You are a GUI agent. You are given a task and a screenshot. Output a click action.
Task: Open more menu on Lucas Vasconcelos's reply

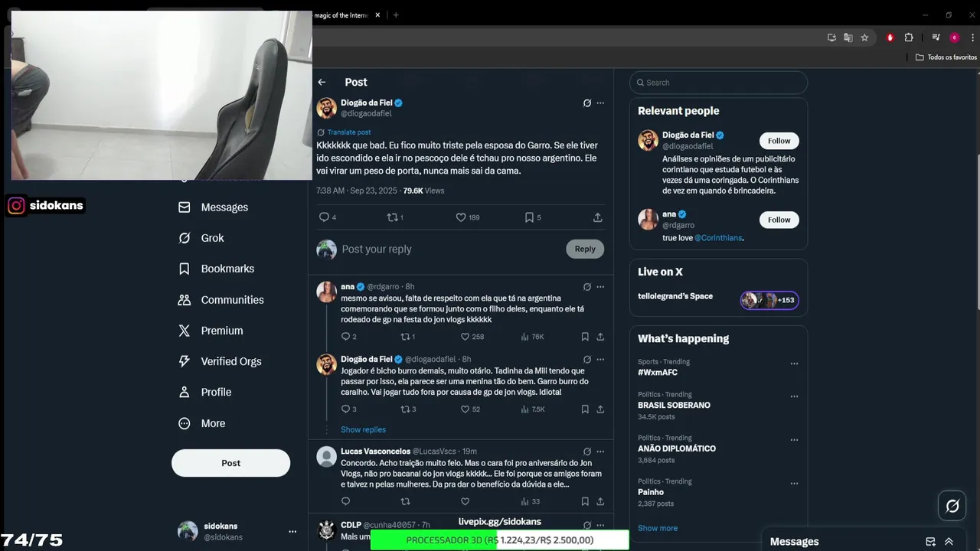tap(600, 452)
